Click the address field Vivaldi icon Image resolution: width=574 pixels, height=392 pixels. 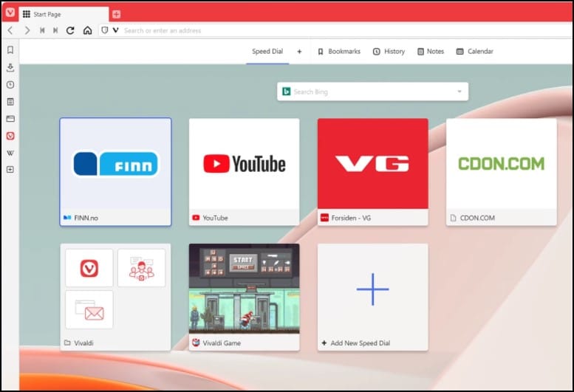click(x=116, y=30)
